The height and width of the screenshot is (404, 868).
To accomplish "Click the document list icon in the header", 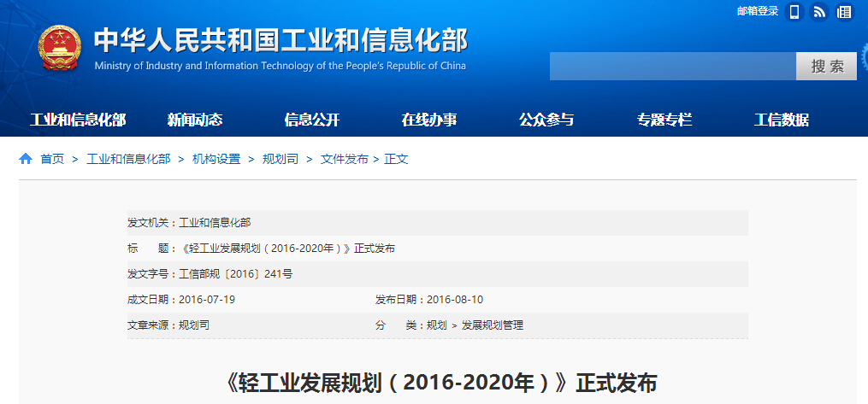I will [844, 12].
